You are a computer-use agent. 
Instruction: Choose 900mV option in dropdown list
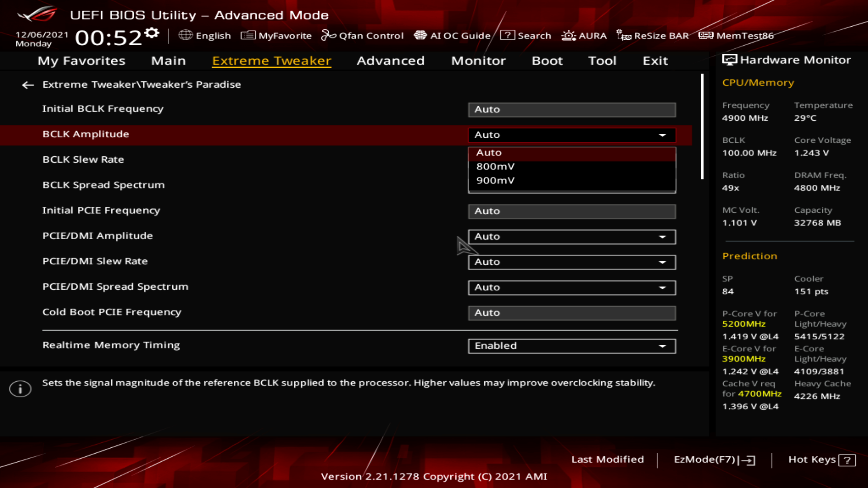[x=495, y=180]
